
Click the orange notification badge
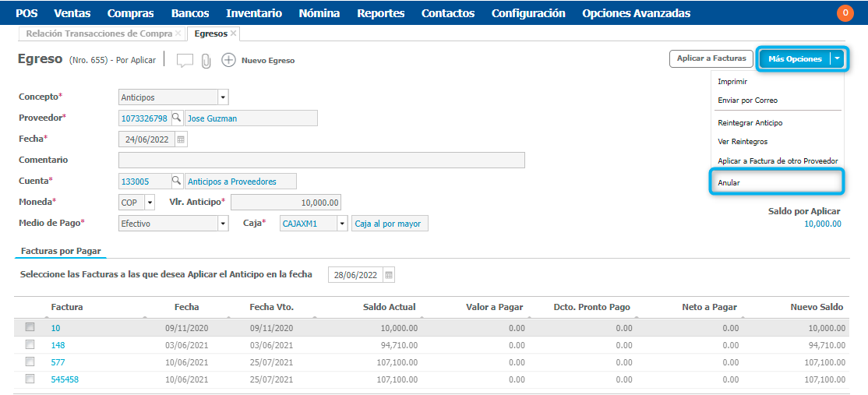(845, 13)
